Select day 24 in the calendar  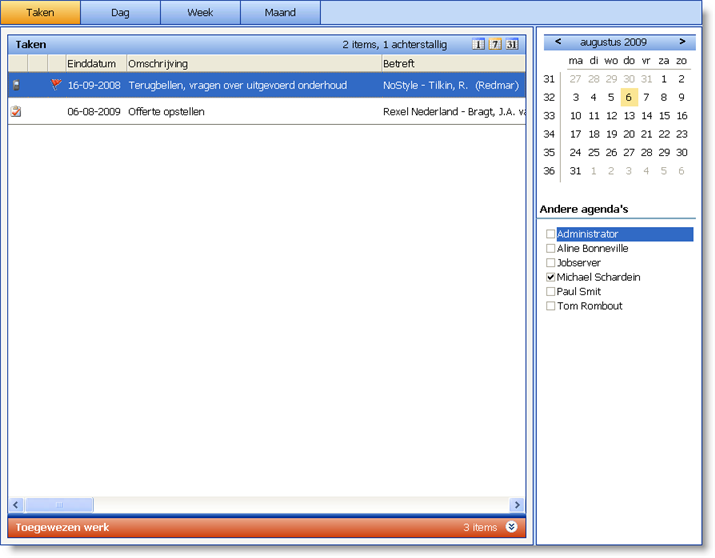(x=575, y=153)
